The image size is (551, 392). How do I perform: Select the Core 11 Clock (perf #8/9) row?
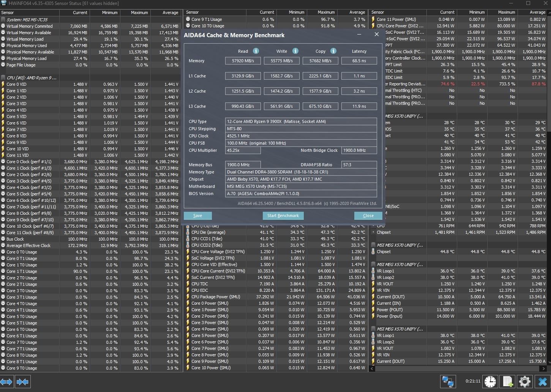(x=90, y=233)
